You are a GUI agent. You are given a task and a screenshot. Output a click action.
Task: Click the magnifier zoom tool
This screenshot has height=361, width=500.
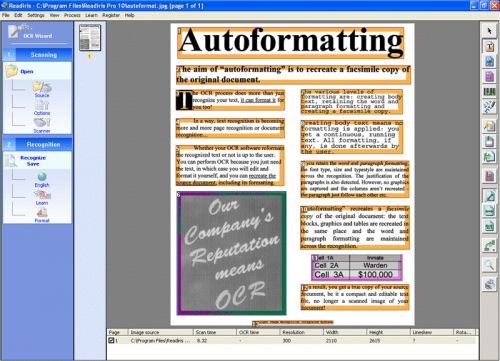(489, 265)
